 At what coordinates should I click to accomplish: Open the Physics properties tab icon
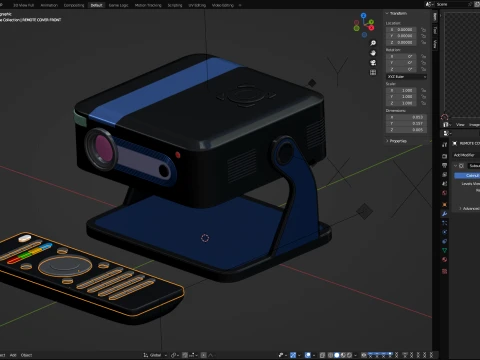tap(444, 232)
